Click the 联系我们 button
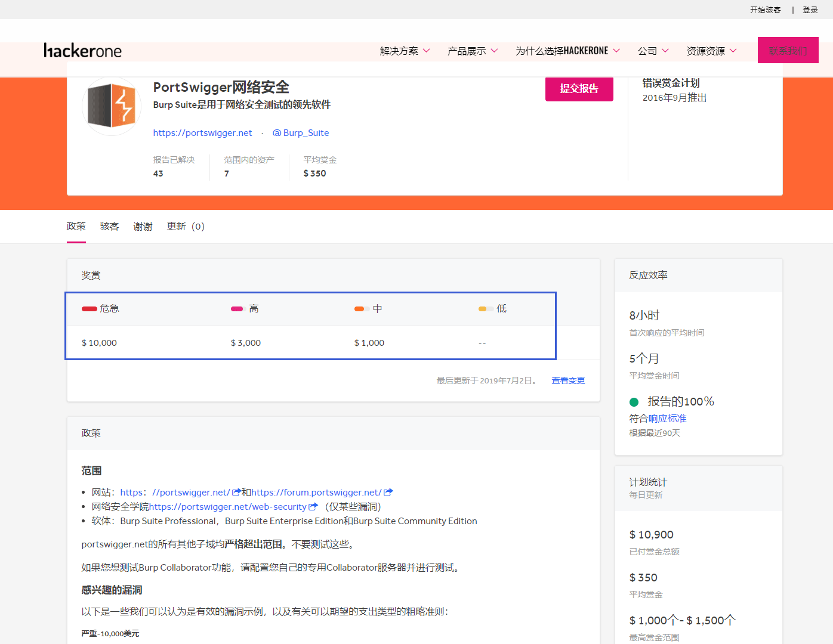 pyautogui.click(x=788, y=50)
